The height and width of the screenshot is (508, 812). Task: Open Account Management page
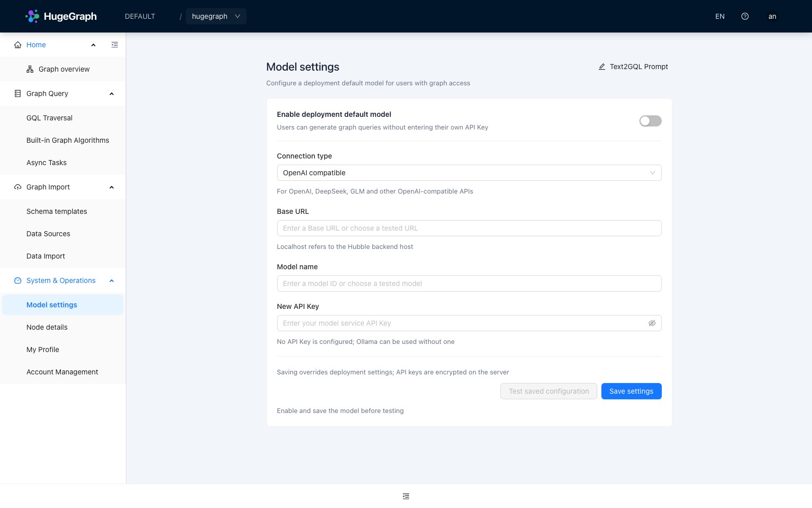click(x=63, y=372)
